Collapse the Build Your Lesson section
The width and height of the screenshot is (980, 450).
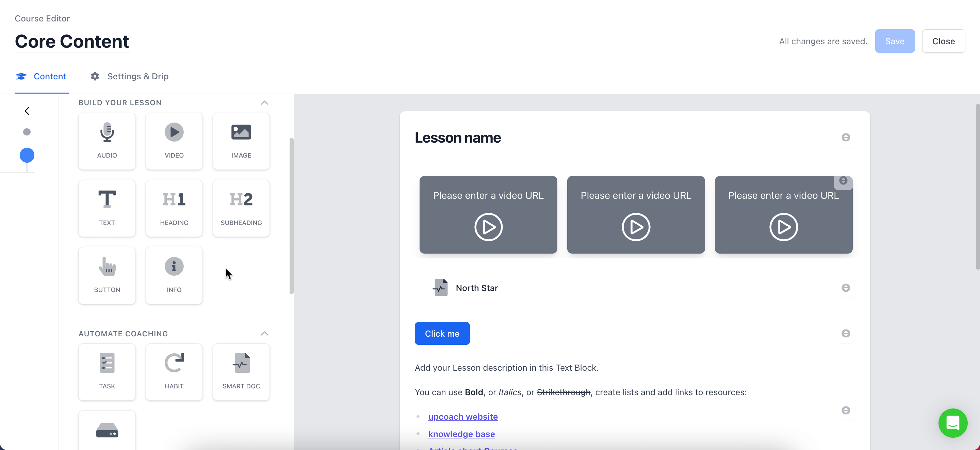pos(264,102)
